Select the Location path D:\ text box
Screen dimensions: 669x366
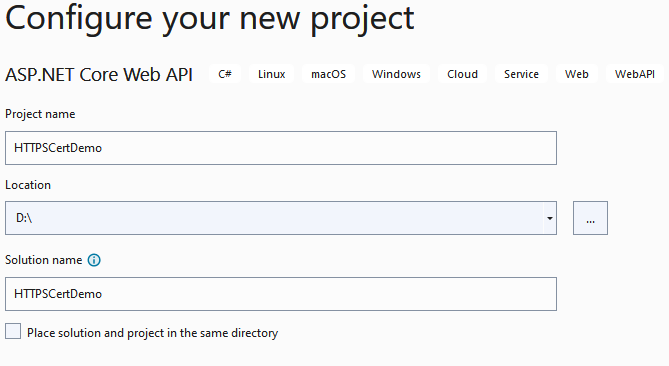[x=274, y=218]
